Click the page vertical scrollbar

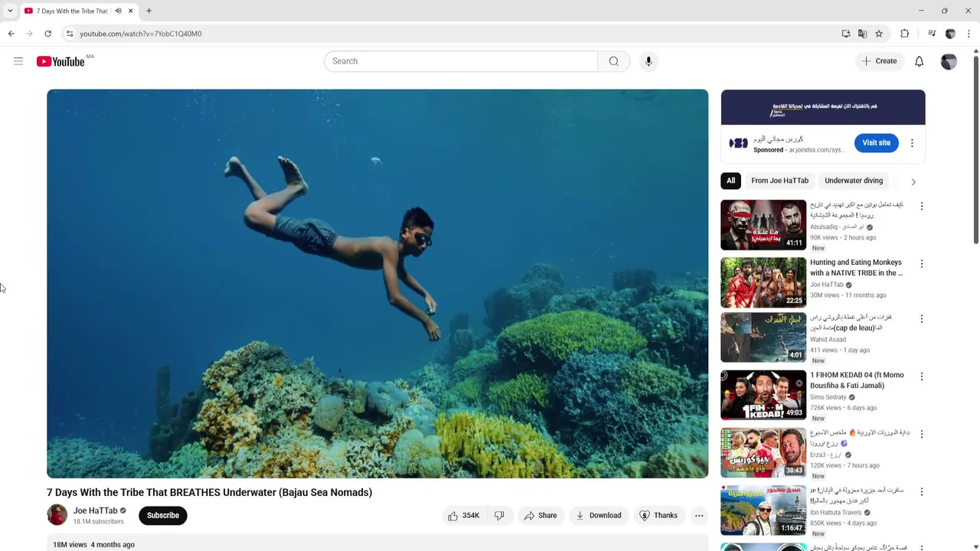(976, 149)
